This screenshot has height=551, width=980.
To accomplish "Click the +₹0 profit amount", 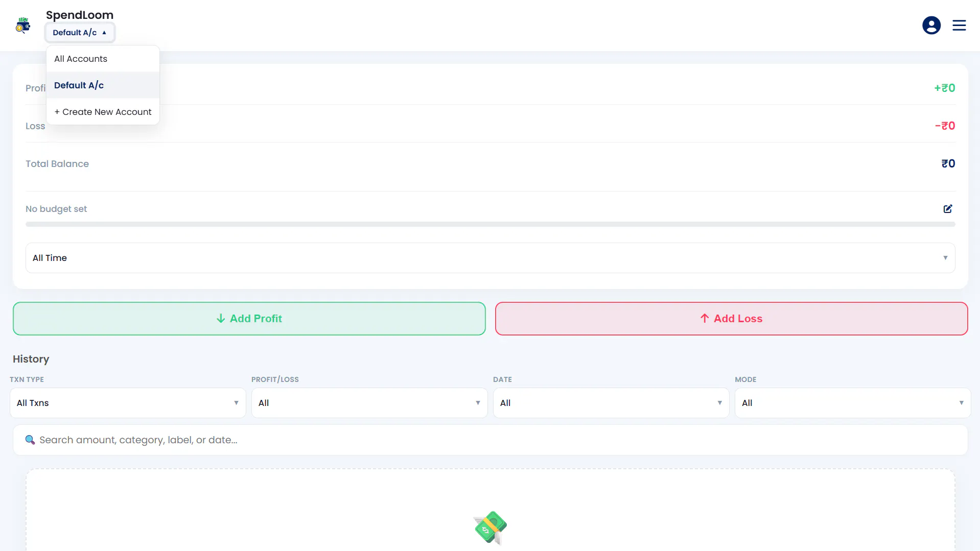I will (944, 88).
